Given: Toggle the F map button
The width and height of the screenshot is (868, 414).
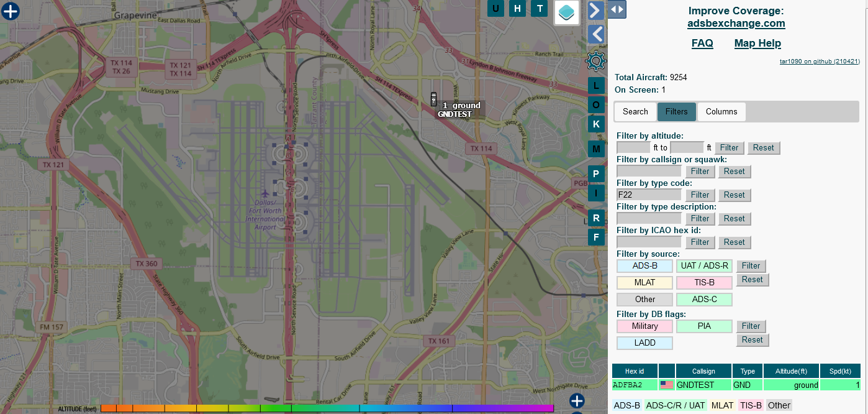Looking at the screenshot, I should (596, 237).
